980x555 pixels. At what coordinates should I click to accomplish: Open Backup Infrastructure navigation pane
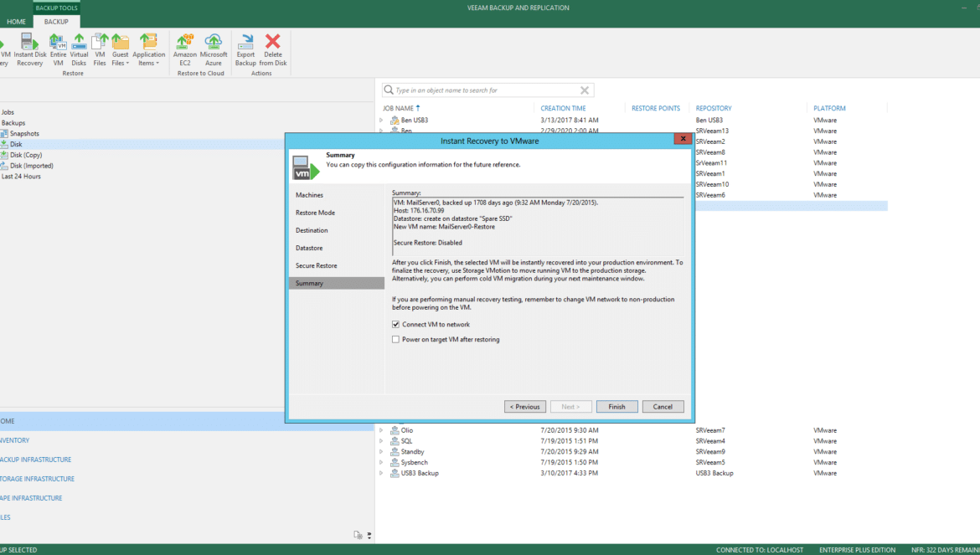click(36, 460)
